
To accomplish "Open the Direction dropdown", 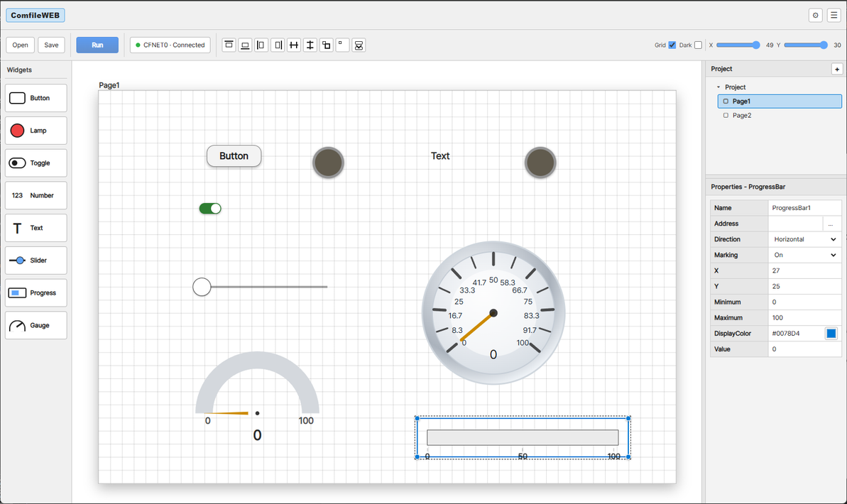I will (x=804, y=239).
